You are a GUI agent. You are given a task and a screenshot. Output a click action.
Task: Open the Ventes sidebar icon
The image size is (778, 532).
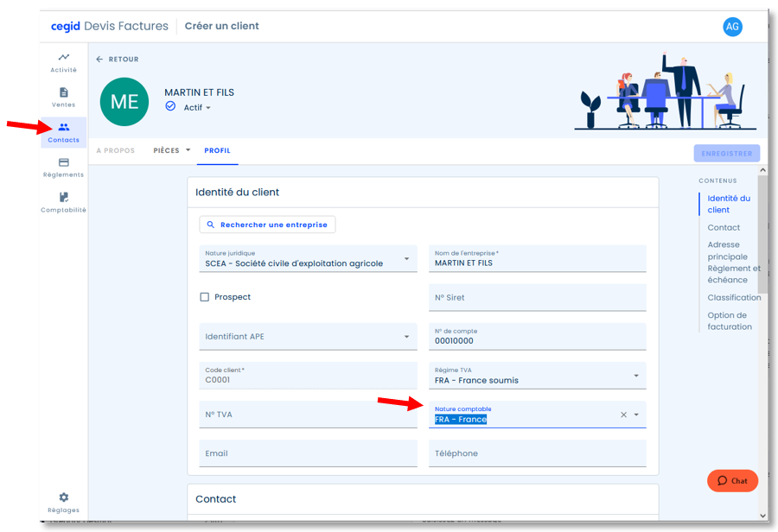pyautogui.click(x=63, y=98)
